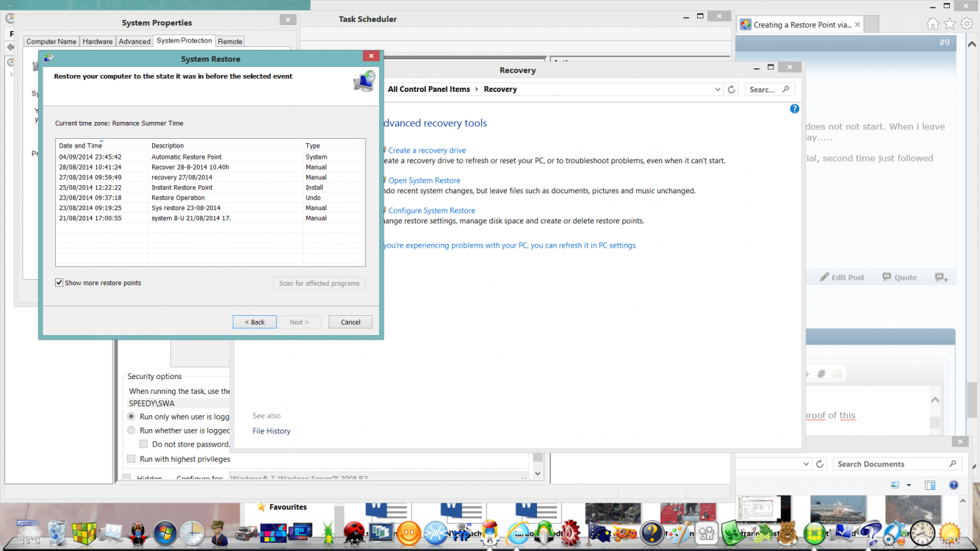This screenshot has height=551, width=980.
Task: Open the browser Home icon
Action: (x=932, y=24)
